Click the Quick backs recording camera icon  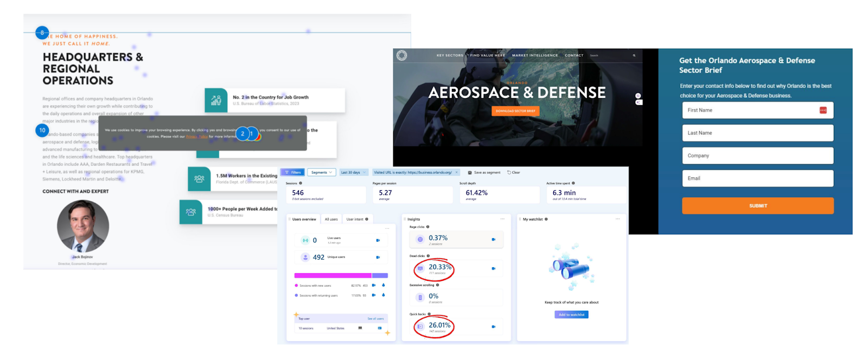(493, 326)
